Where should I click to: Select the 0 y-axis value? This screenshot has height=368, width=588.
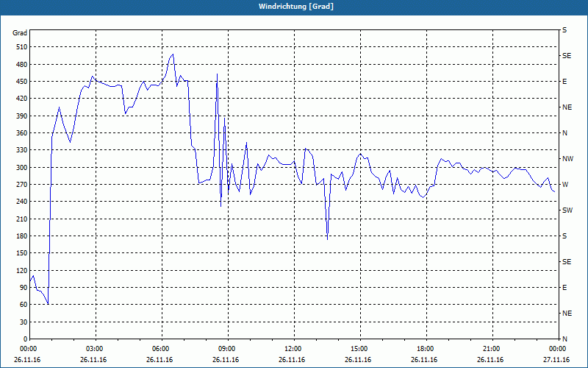(x=25, y=339)
